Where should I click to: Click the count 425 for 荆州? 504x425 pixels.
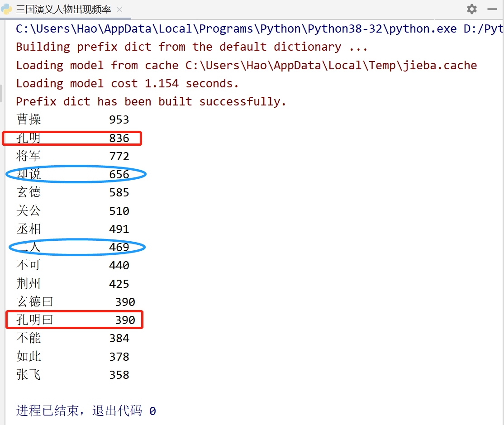pos(119,284)
